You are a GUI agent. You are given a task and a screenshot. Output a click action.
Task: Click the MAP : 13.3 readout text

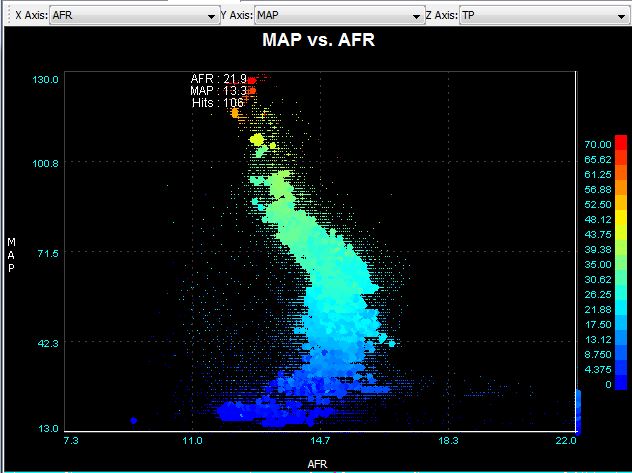tap(218, 91)
